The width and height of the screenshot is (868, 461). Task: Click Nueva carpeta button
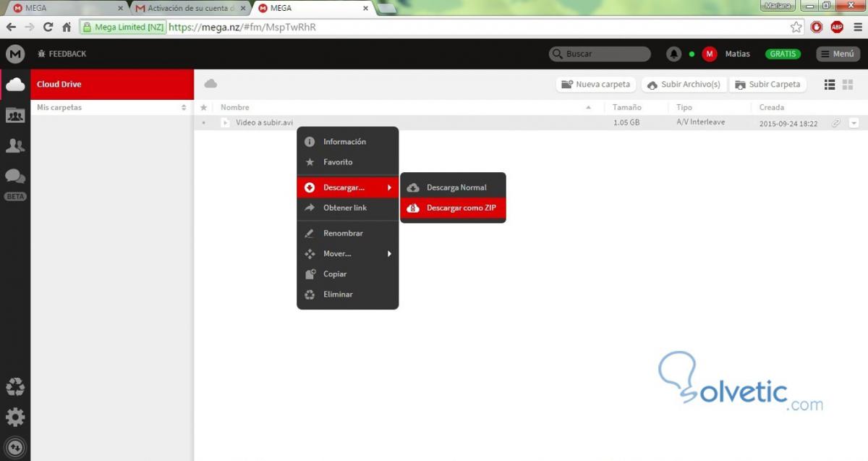click(x=596, y=85)
